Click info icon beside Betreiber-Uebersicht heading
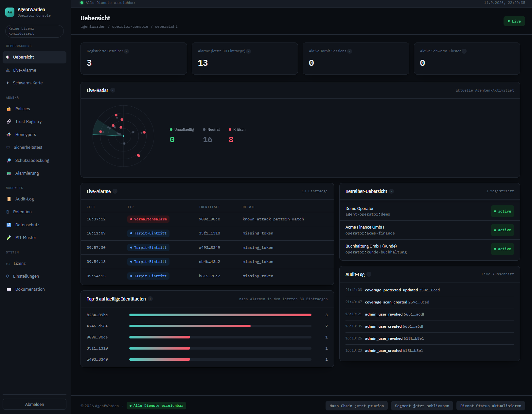This screenshot has width=532, height=414. pos(392,191)
